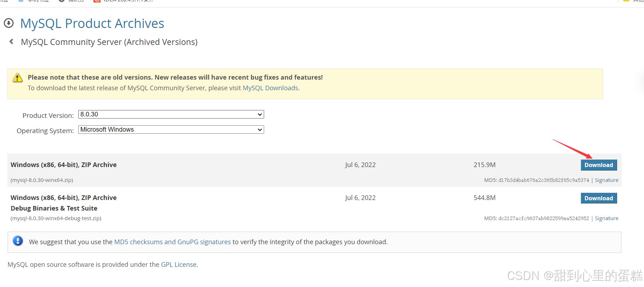Click the MySQL Product Archives heading
The height and width of the screenshot is (287, 644).
point(92,23)
